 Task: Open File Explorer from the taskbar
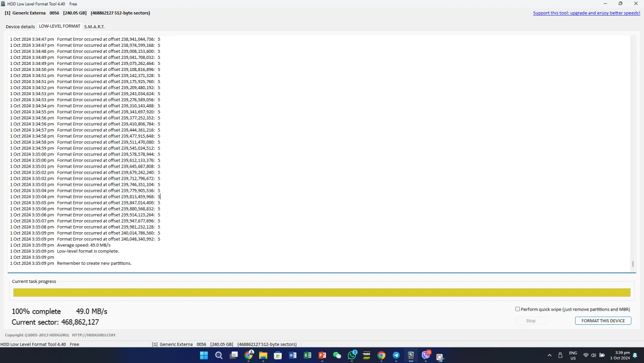[x=263, y=355]
